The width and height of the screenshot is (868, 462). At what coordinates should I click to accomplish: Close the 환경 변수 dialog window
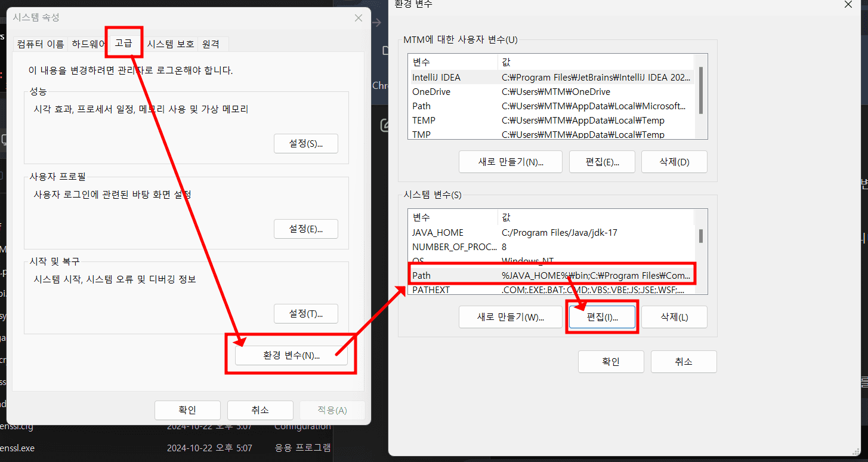click(848, 5)
